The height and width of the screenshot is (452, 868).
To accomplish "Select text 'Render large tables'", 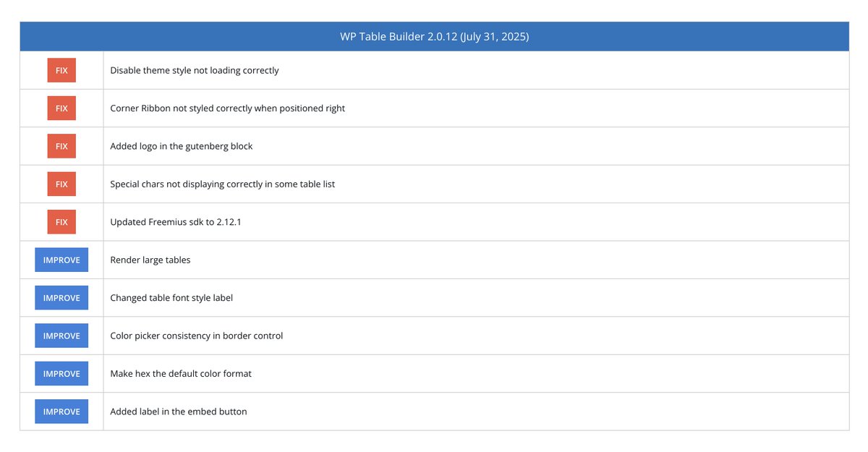I will [150, 260].
